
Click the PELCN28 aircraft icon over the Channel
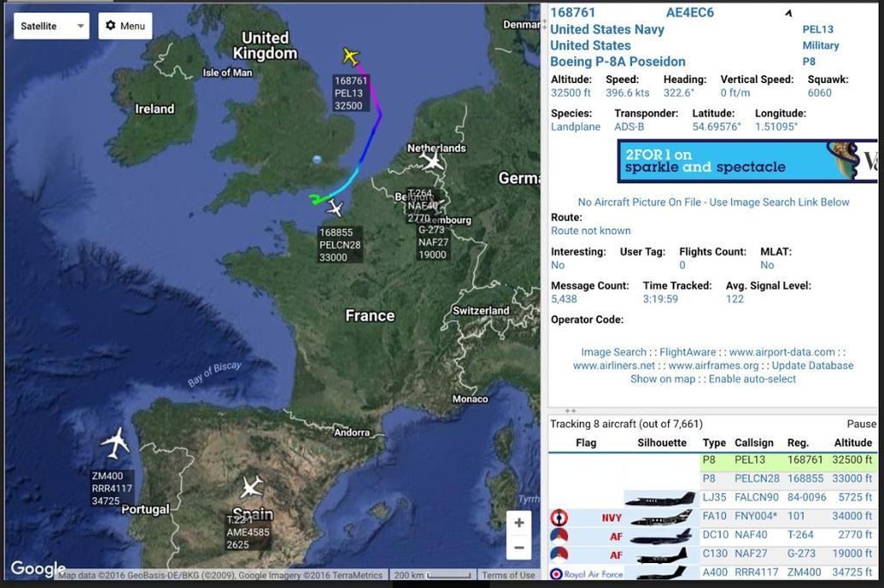(x=335, y=208)
